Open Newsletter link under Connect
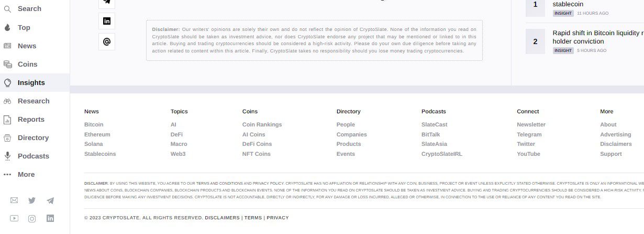 coord(531,124)
